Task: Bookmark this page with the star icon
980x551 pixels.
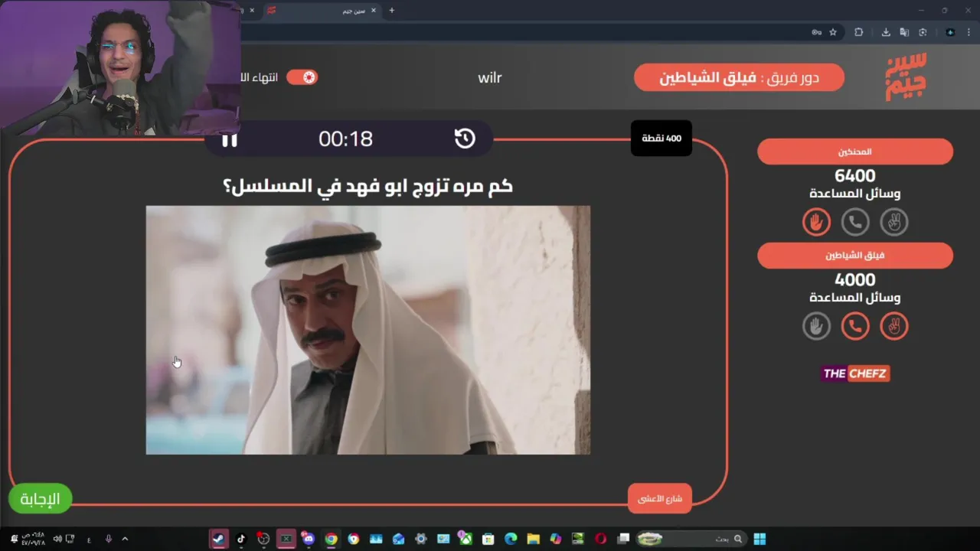Action: tap(833, 32)
